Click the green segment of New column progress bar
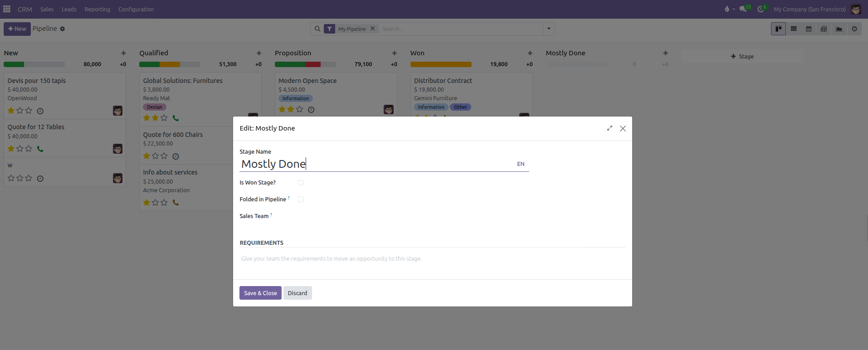The image size is (868, 350). [14, 64]
